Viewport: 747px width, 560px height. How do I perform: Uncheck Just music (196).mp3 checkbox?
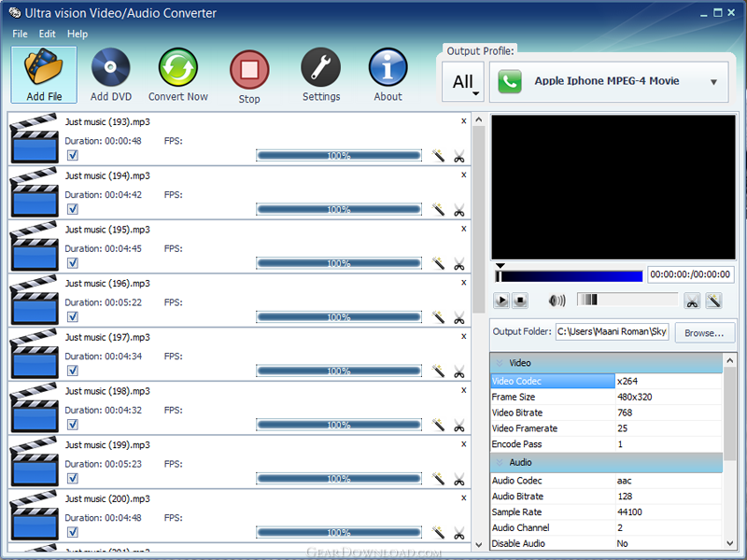coord(73,316)
